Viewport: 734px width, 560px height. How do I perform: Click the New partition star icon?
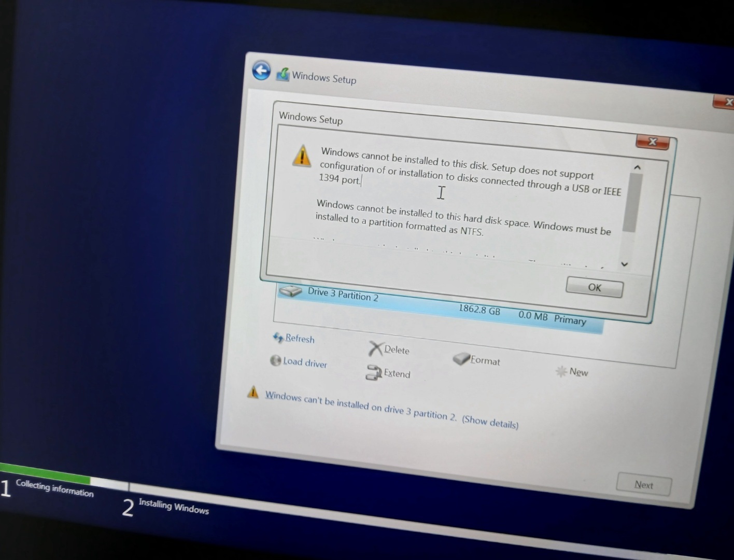coord(561,371)
